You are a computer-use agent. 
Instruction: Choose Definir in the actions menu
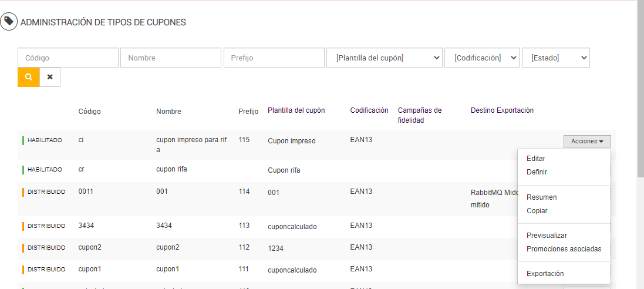coord(537,172)
